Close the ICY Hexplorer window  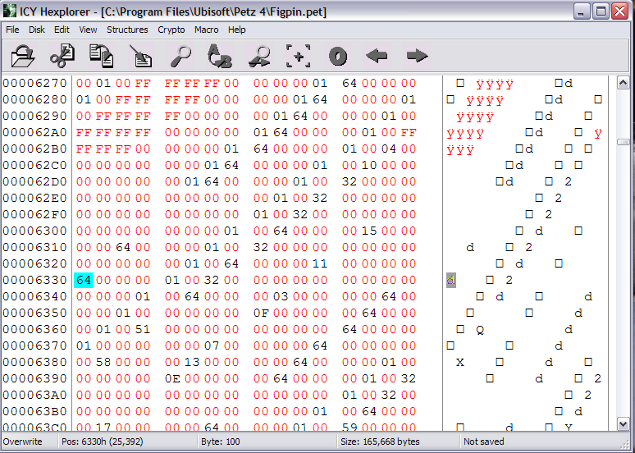pos(620,11)
